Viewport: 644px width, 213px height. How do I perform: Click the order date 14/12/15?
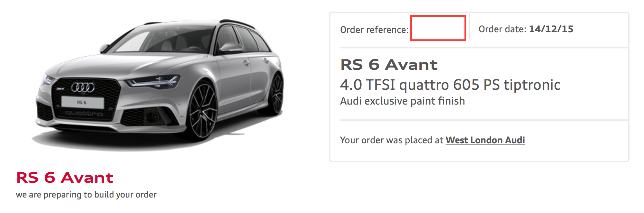coord(551,29)
